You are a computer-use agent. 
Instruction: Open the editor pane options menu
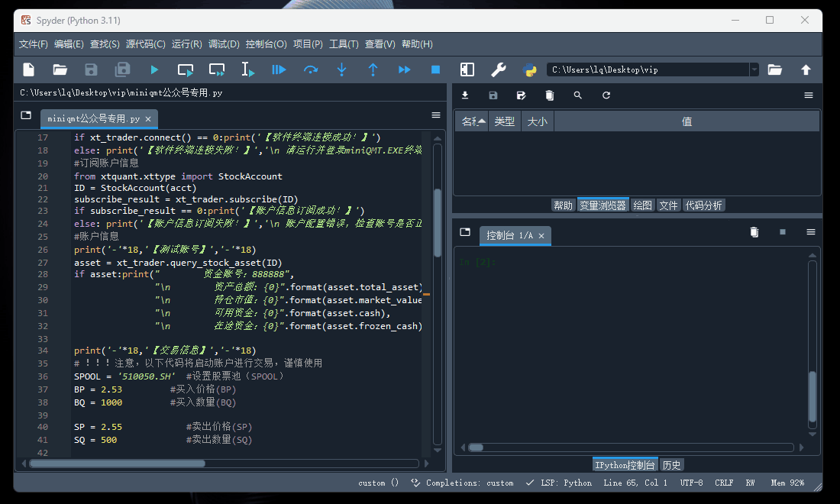click(x=436, y=115)
